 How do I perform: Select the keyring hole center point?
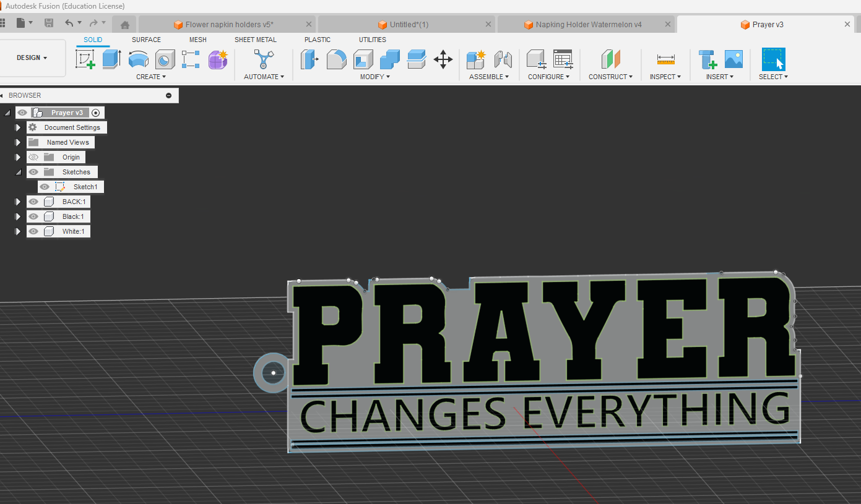[x=274, y=373]
